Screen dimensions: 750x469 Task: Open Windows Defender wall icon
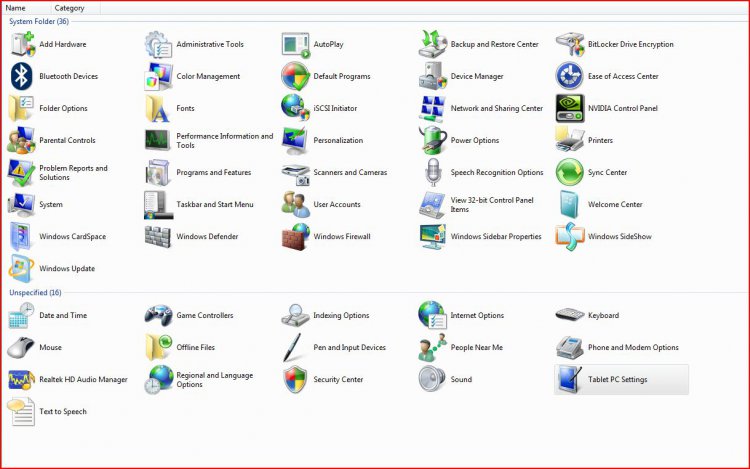[x=158, y=236]
